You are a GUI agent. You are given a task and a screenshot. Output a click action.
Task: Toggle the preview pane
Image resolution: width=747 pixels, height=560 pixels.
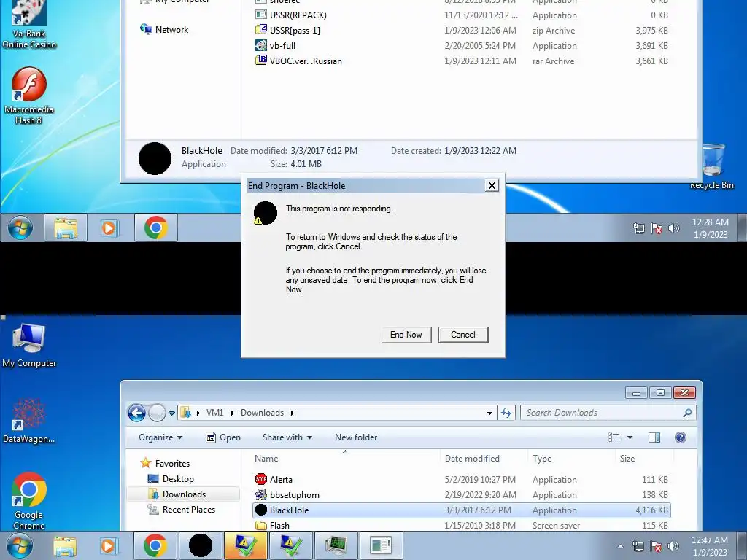[654, 437]
